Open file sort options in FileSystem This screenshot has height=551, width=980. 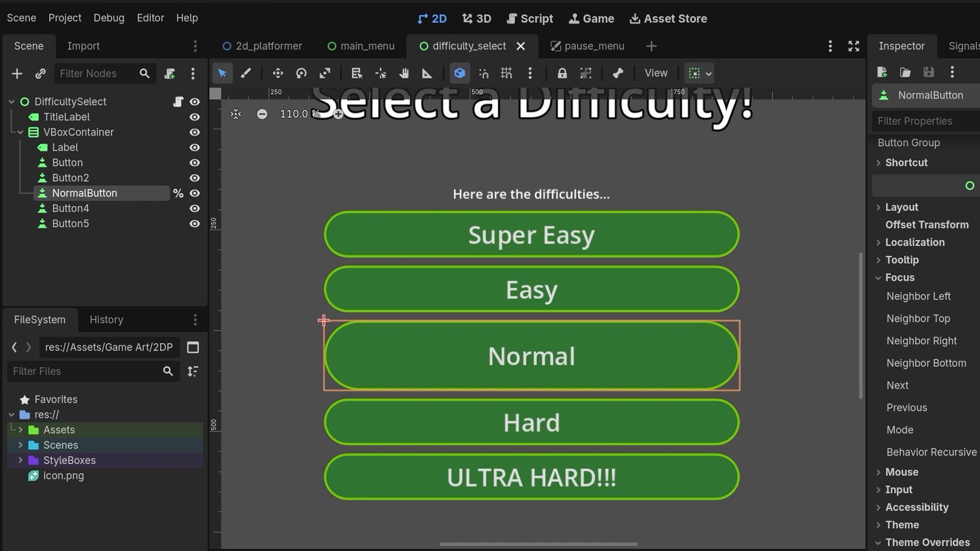pos(193,371)
